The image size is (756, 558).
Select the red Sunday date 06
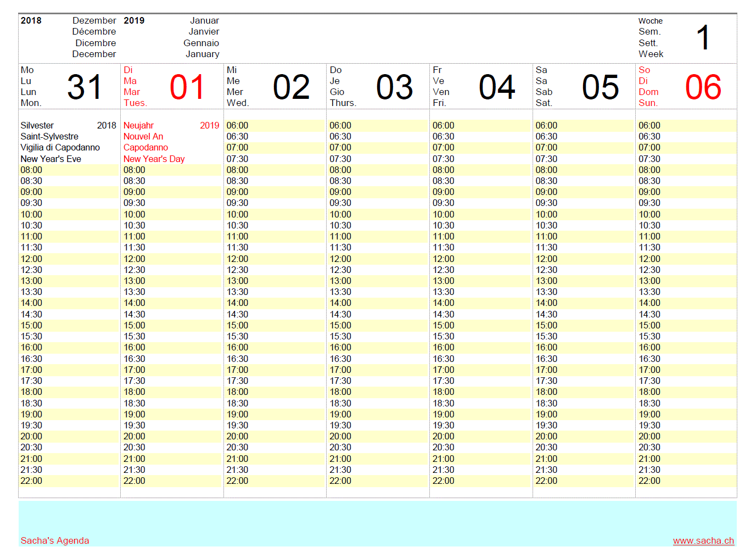coord(703,87)
